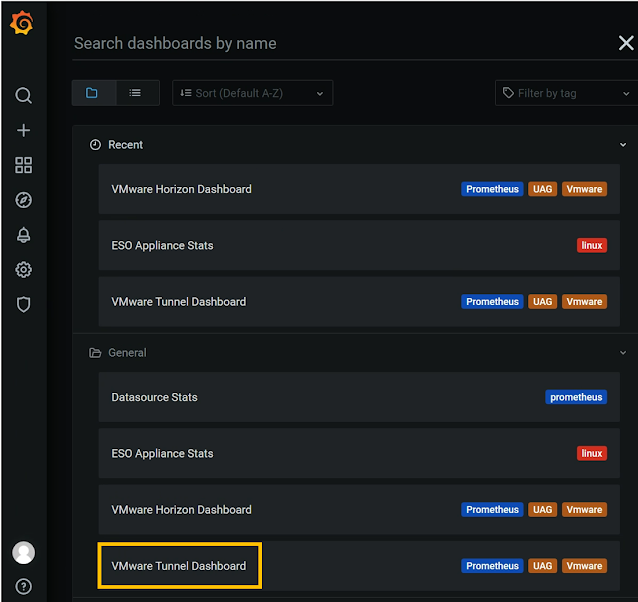The image size is (638, 602).
Task: Click Vmware tag on Recent VMware Horizon Dashboard
Action: [x=584, y=189]
